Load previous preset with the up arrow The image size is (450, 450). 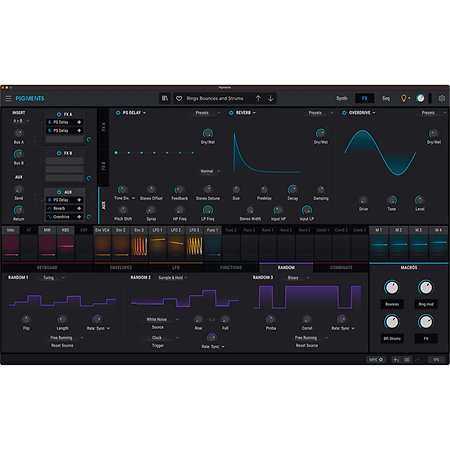[258, 98]
